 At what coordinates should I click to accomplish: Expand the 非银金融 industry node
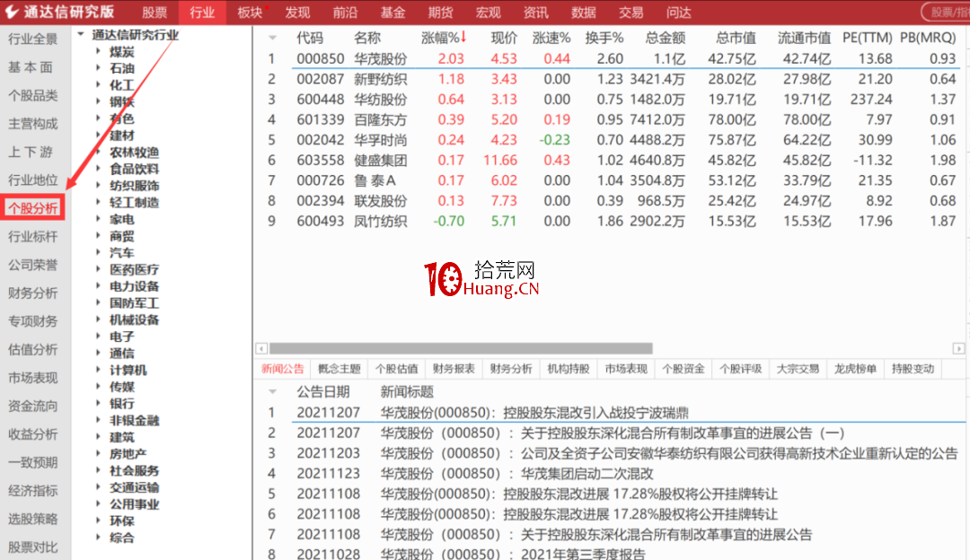coord(98,420)
